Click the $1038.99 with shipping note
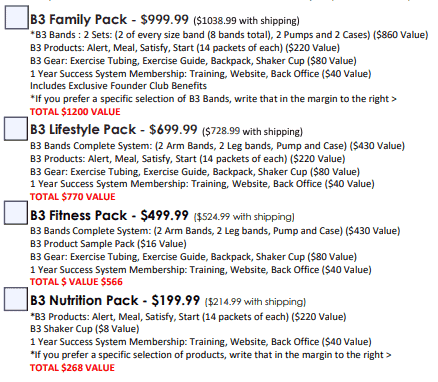This screenshot has width=438, height=382. click(246, 21)
